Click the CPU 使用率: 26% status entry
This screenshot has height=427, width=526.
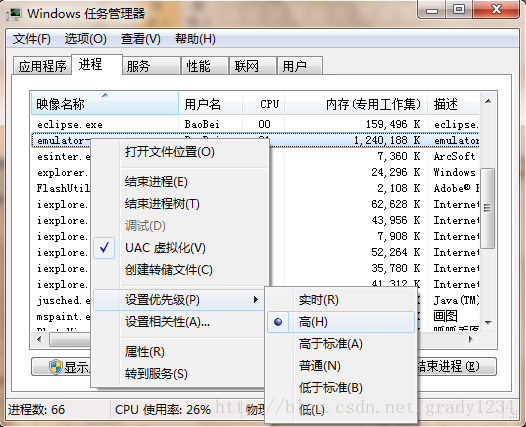(163, 410)
